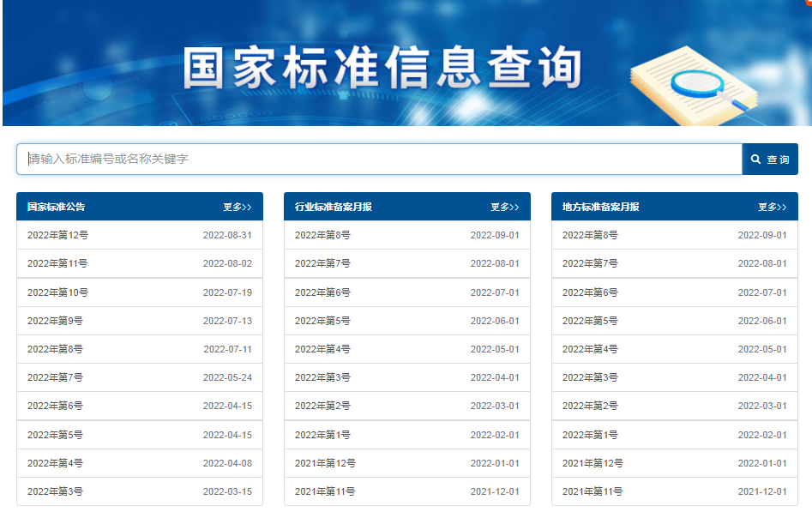Open 更多>> under 地方标准备案月报
812x512 pixels.
[771, 206]
